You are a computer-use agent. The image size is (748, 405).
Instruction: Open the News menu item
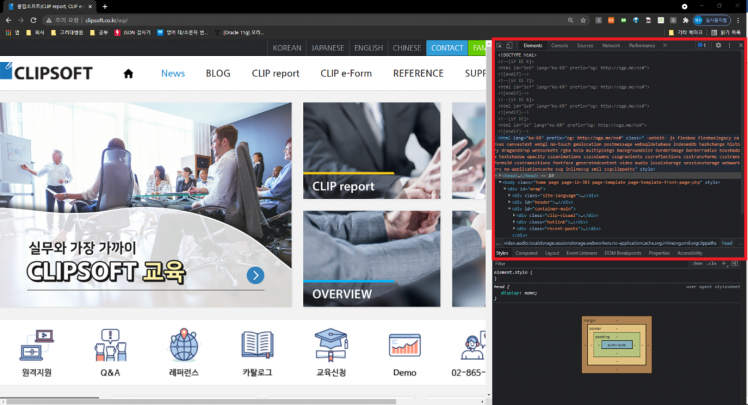[x=173, y=73]
